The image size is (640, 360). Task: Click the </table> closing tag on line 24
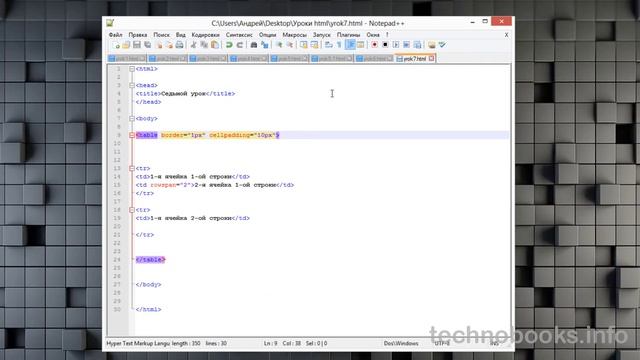[x=150, y=260]
